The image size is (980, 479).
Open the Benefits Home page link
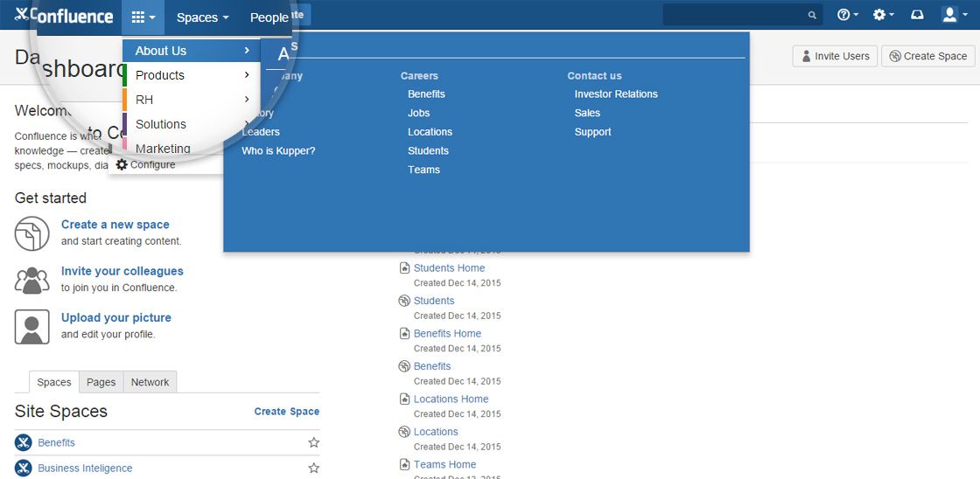click(447, 334)
